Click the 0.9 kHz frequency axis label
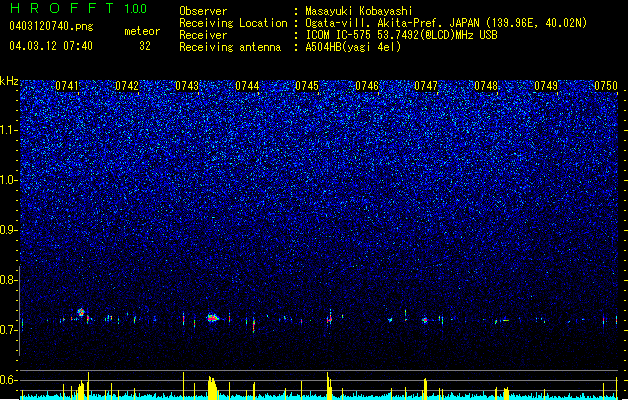Image resolution: width=629 pixels, height=400 pixels. (x=9, y=229)
